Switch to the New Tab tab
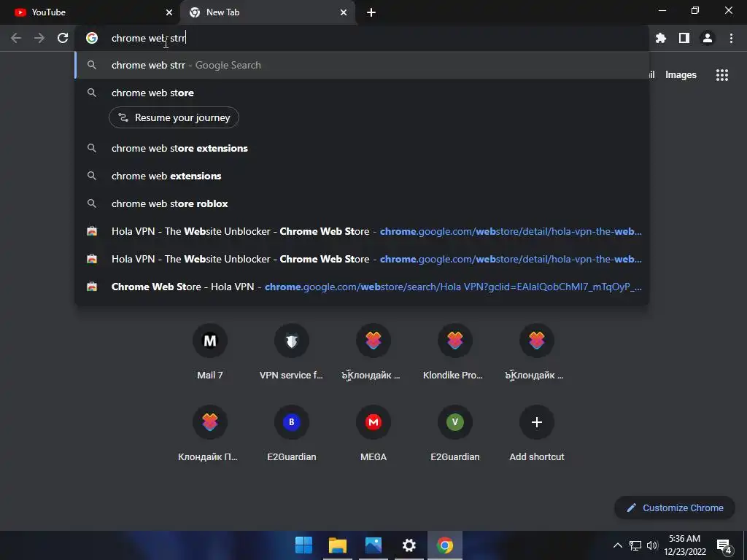This screenshot has height=560, width=747. click(x=267, y=12)
